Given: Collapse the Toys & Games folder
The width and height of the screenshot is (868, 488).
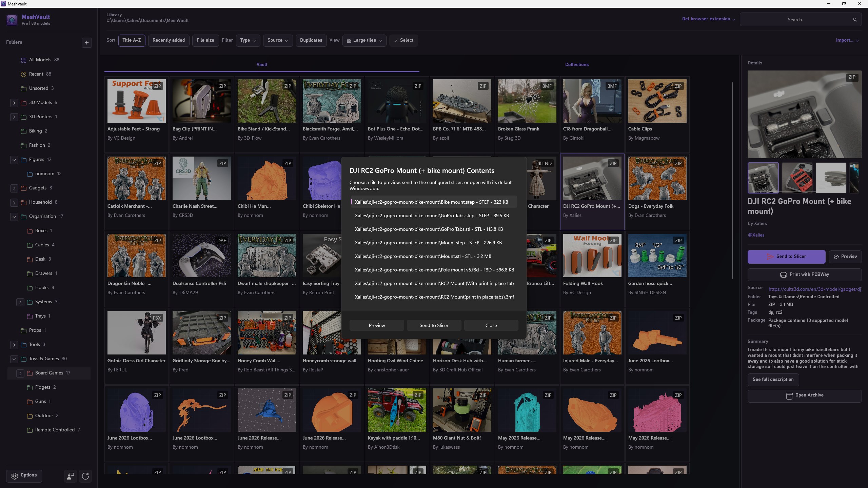Looking at the screenshot, I should coord(14,359).
